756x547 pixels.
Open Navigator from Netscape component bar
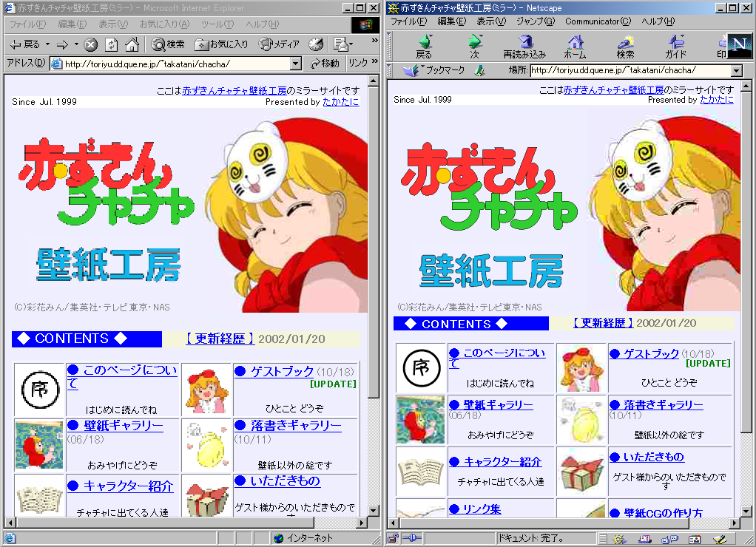618,539
